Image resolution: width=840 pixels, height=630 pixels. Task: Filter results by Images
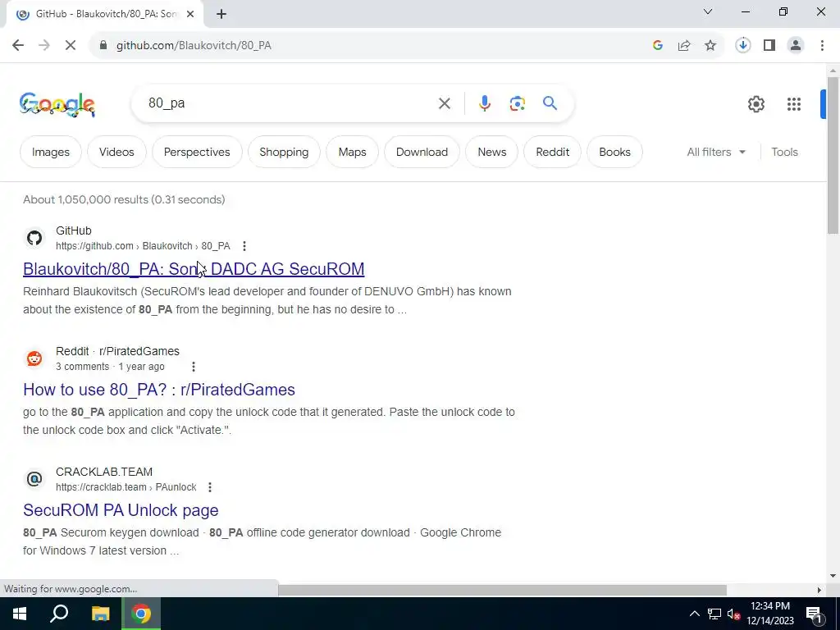point(50,152)
